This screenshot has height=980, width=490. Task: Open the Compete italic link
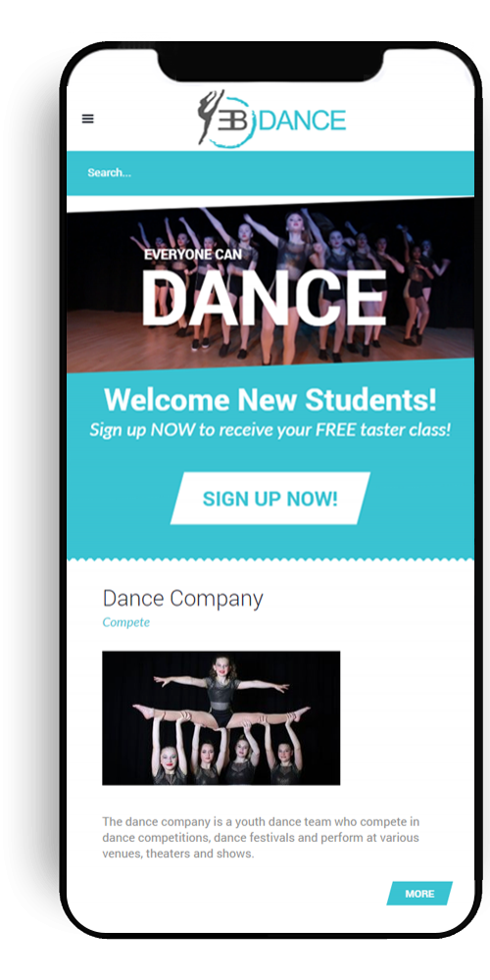coord(126,622)
